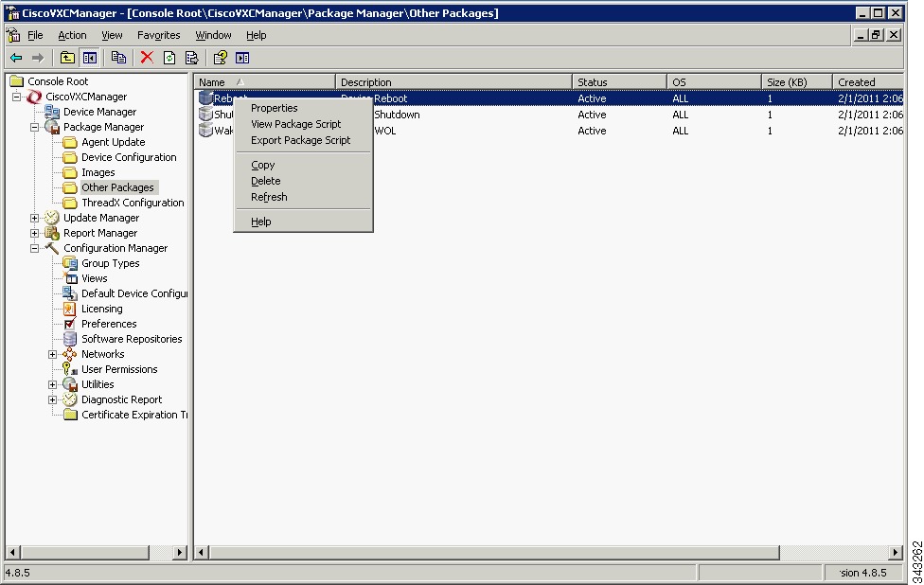The image size is (924, 585).
Task: Toggle the Show/Hide Console Tree toolbar icon
Action: point(90,58)
